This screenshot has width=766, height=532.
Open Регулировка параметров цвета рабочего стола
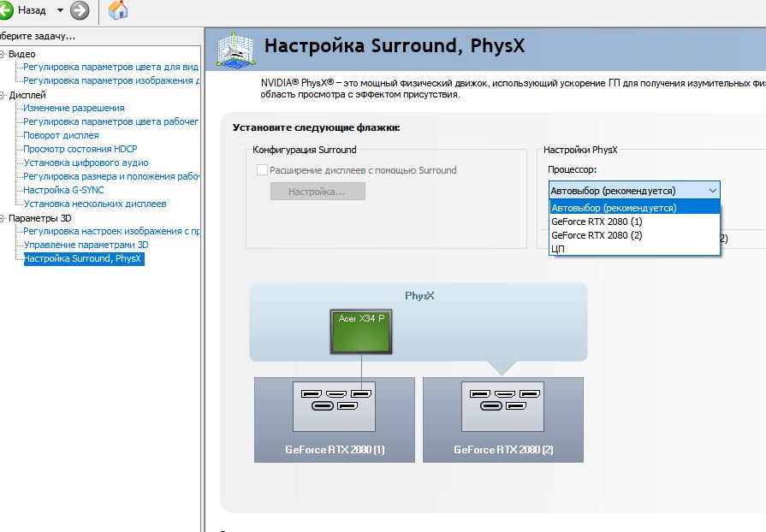tap(111, 121)
